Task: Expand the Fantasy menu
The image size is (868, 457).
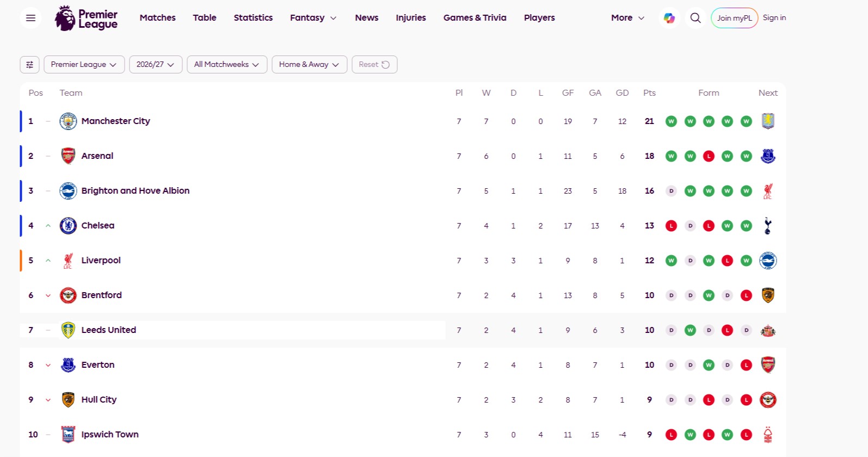Action: (313, 18)
